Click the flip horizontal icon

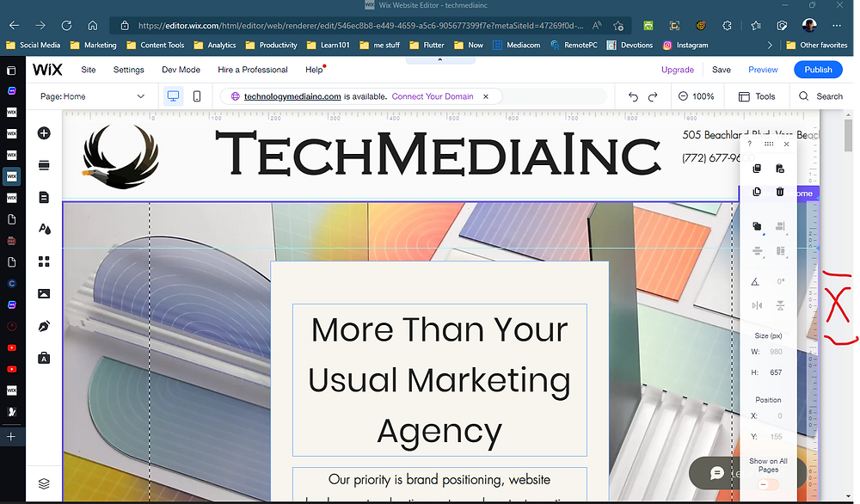757,305
